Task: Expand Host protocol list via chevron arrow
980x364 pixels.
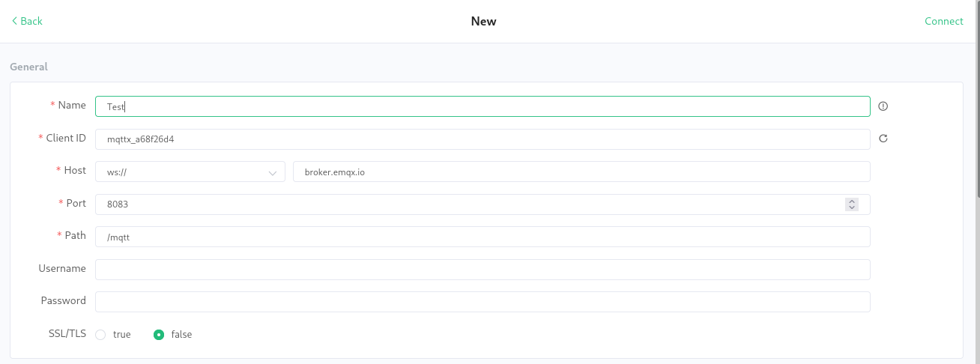Action: (272, 172)
